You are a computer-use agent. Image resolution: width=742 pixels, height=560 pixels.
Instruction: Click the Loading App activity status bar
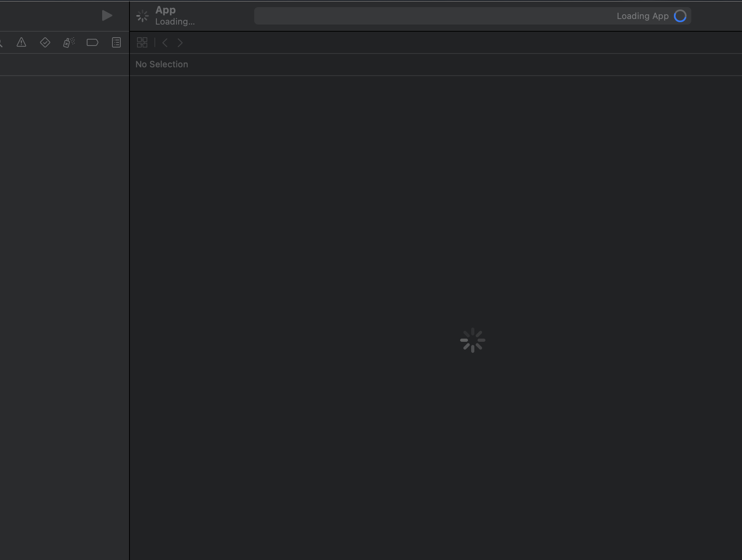point(472,16)
